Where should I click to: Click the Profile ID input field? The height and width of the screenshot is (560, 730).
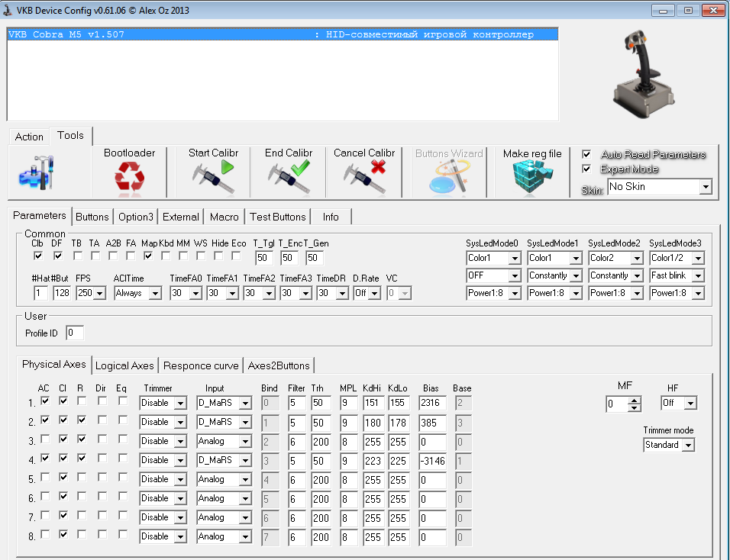pos(74,333)
